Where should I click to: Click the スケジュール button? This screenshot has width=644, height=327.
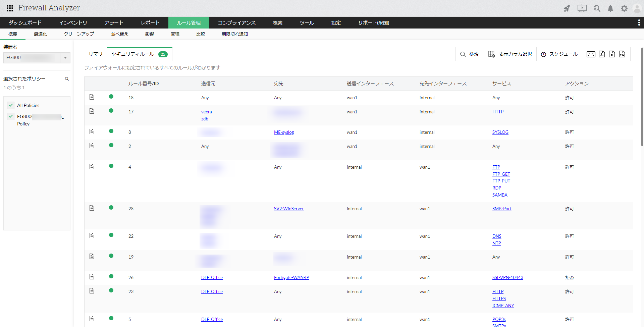(559, 54)
